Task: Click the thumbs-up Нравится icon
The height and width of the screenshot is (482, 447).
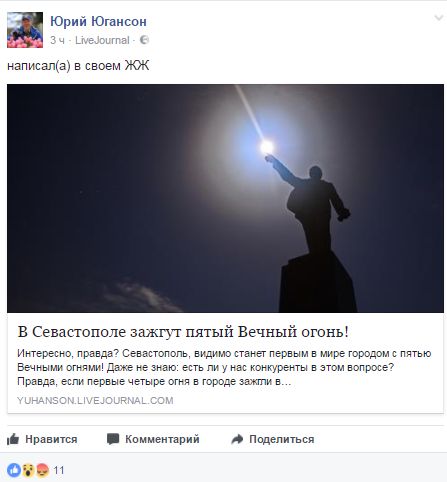Action: click(x=13, y=439)
